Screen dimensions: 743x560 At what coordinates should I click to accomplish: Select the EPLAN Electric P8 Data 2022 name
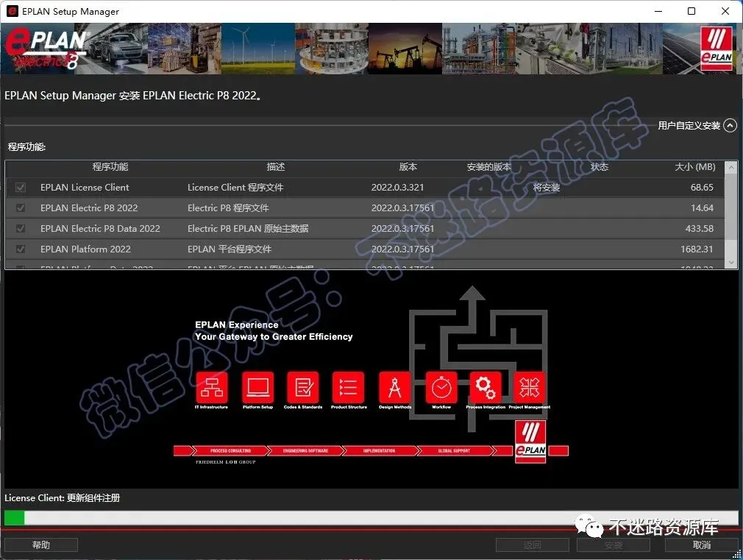[x=100, y=229]
